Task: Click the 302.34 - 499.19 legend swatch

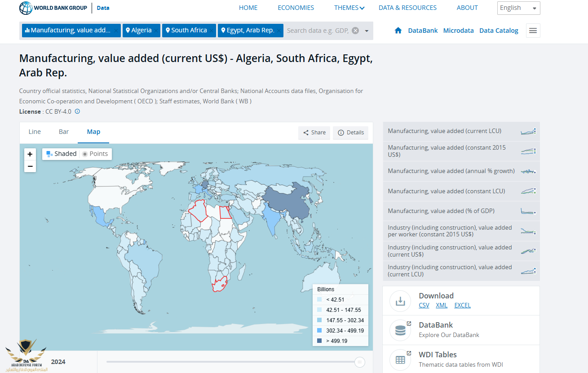Action: tap(319, 331)
